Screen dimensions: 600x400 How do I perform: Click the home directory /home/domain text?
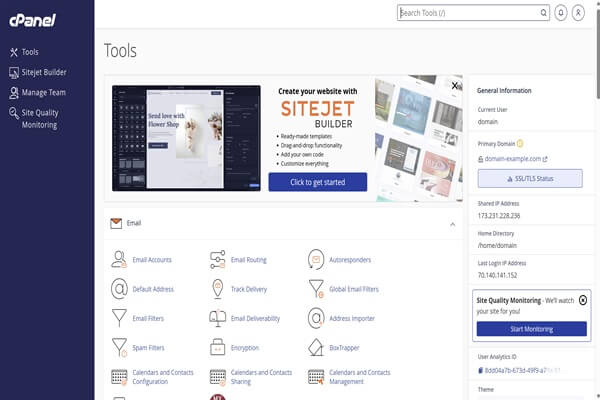click(497, 245)
